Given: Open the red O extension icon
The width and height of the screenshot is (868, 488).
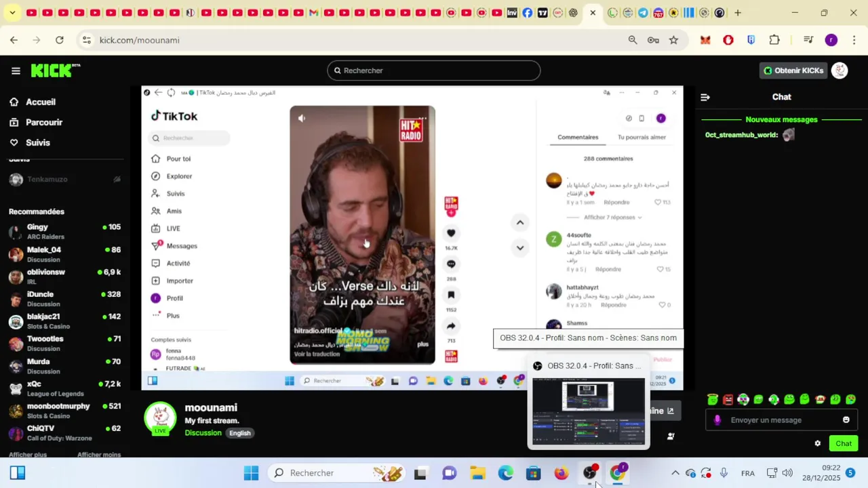Looking at the screenshot, I should pos(728,40).
